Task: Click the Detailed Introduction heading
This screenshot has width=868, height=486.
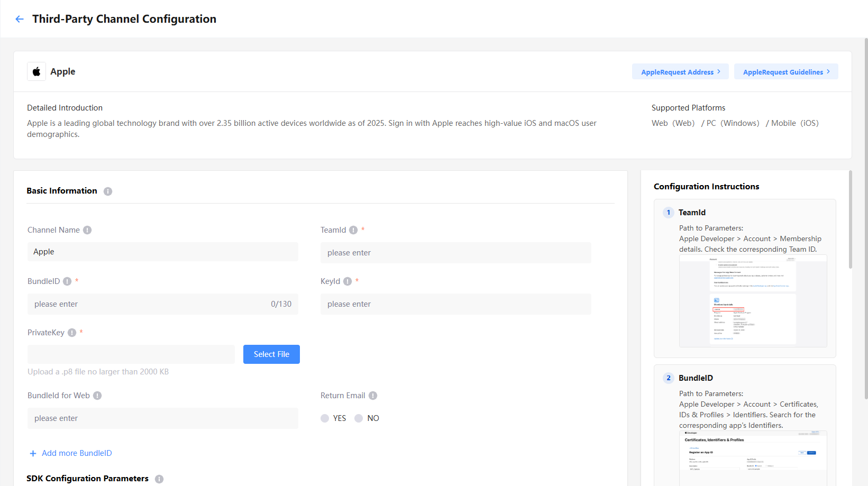Action: tap(65, 108)
